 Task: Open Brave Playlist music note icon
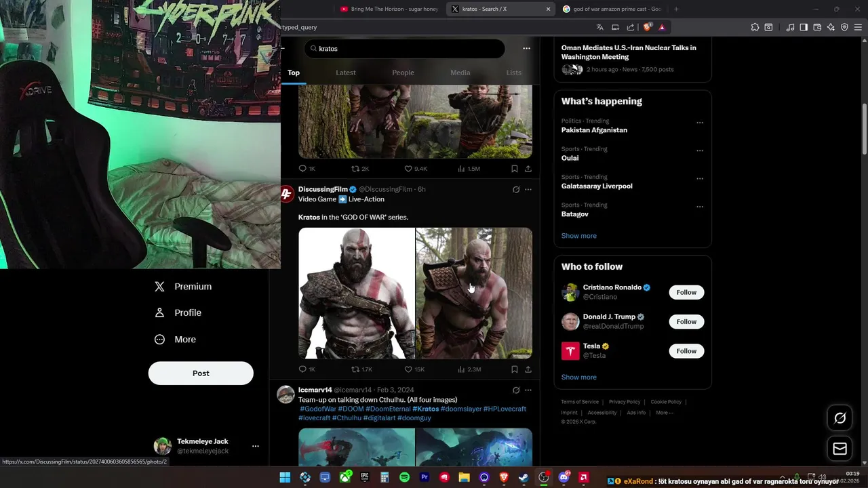(790, 27)
